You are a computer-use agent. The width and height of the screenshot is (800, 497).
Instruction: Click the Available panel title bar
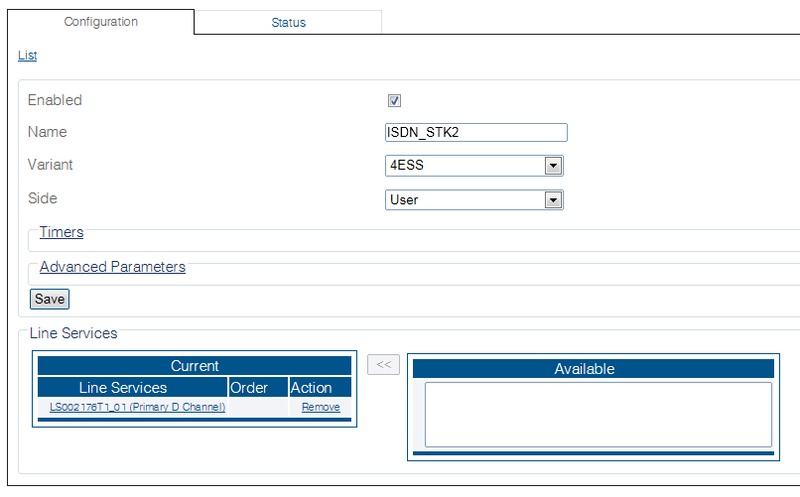pos(594,369)
